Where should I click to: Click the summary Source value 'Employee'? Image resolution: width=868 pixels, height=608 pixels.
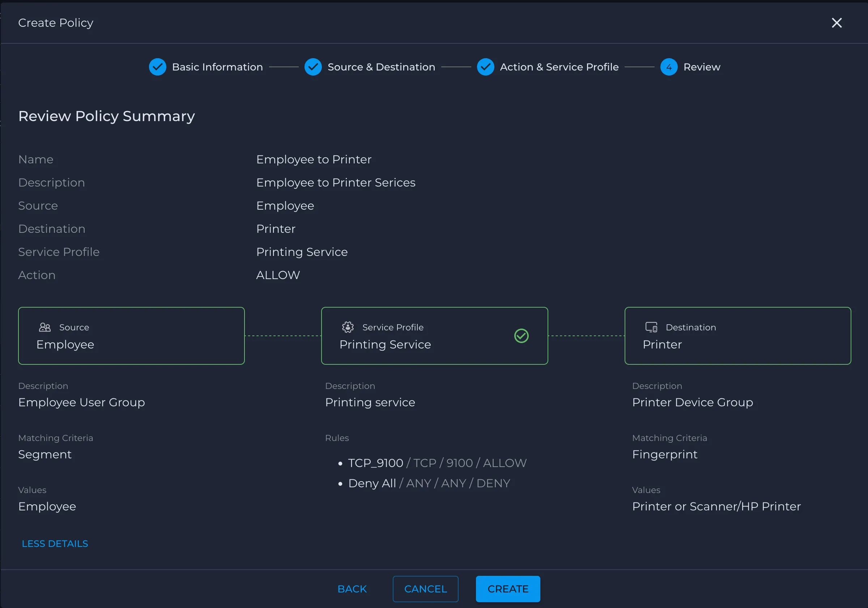point(285,206)
